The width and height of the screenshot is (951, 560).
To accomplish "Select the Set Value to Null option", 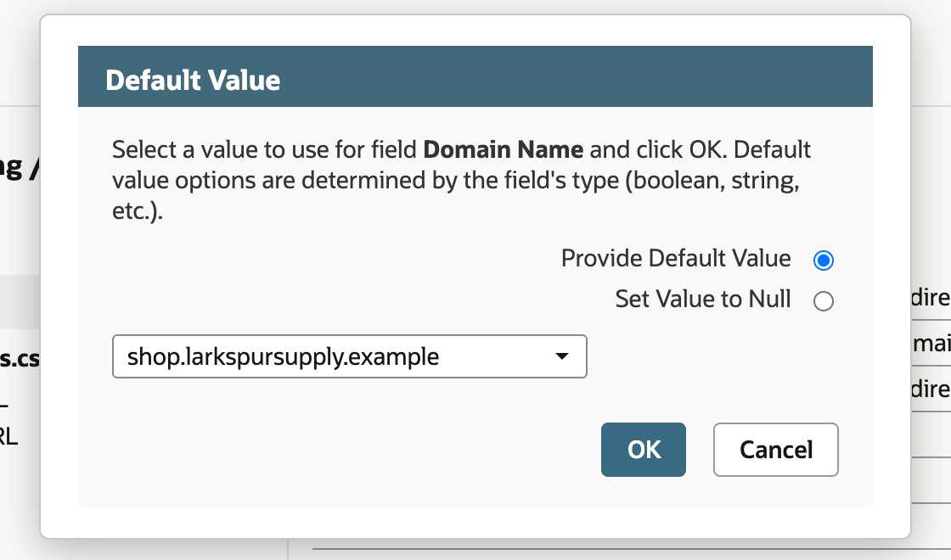I will [823, 300].
